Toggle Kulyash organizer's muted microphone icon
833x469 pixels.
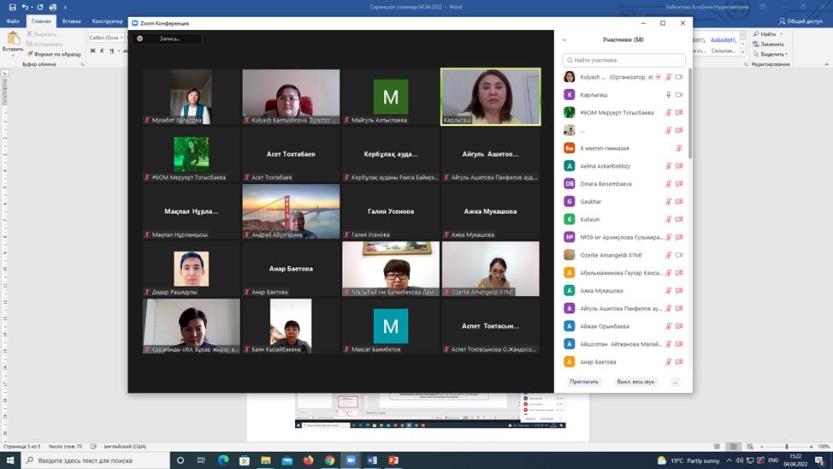click(x=668, y=77)
